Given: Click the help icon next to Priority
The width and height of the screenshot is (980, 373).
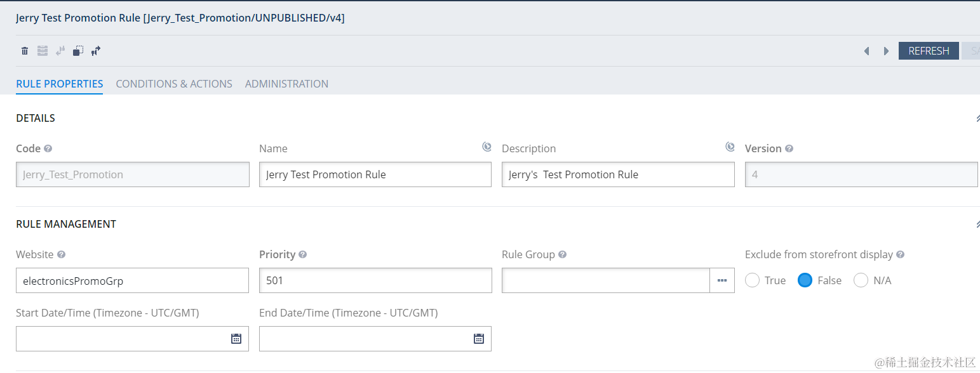Looking at the screenshot, I should coord(302,254).
